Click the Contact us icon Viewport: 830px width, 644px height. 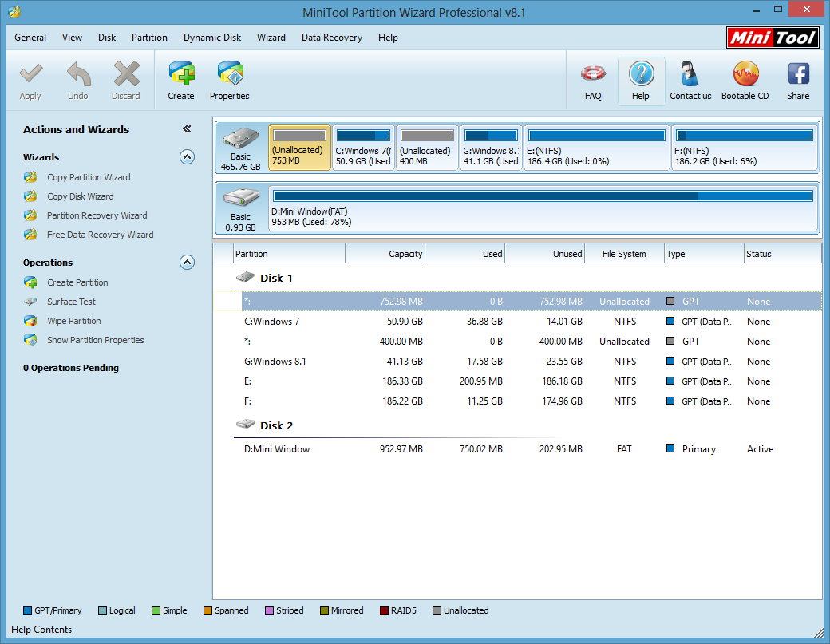coord(690,73)
